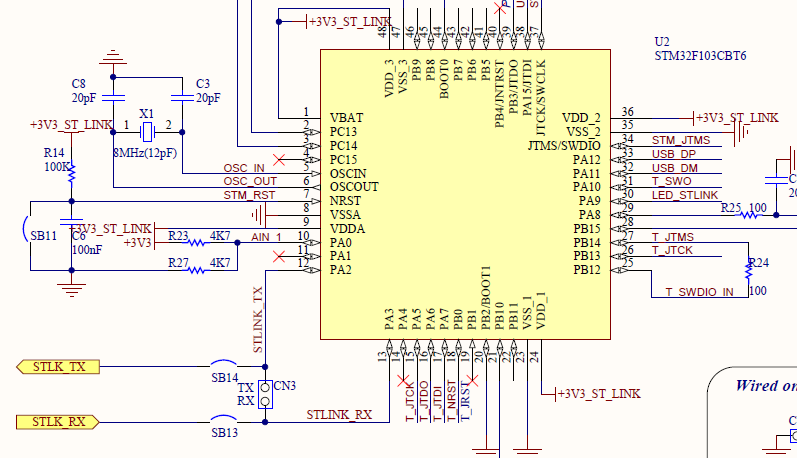Click the CN3 TX pin circle
Screen dimensions: 797x458
click(265, 388)
